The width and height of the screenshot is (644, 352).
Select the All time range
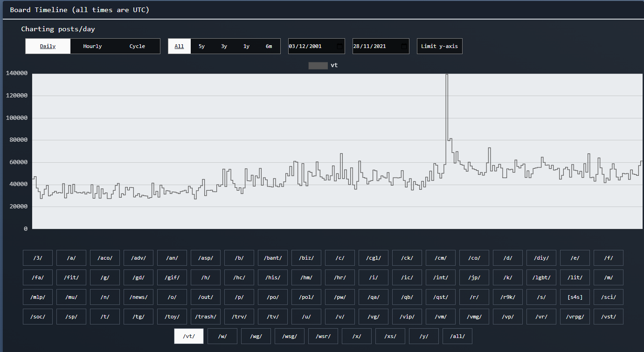pos(180,46)
